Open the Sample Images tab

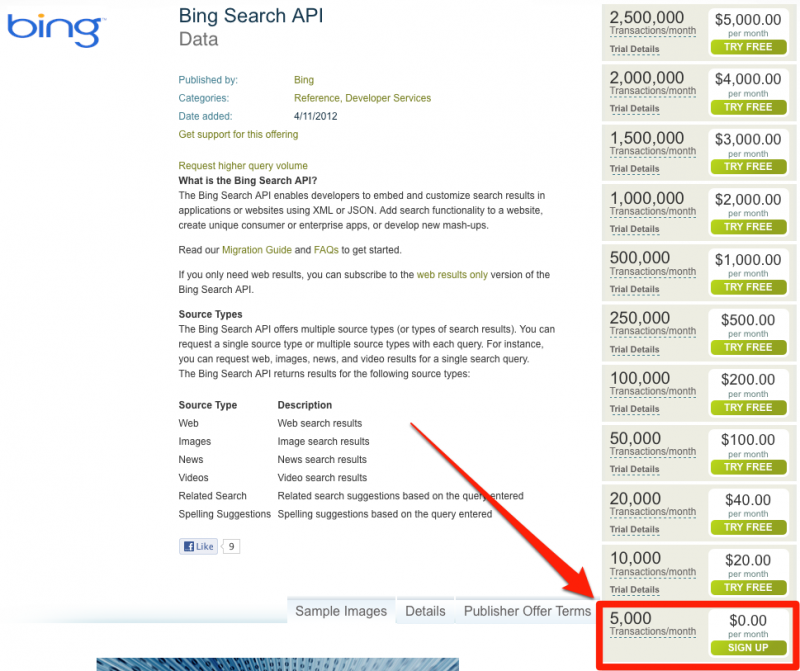(x=341, y=611)
